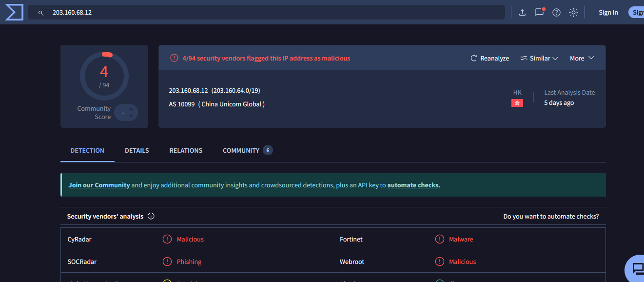Click the Webroot vendor name
Screen dimensions: 644x282
pyautogui.click(x=352, y=262)
